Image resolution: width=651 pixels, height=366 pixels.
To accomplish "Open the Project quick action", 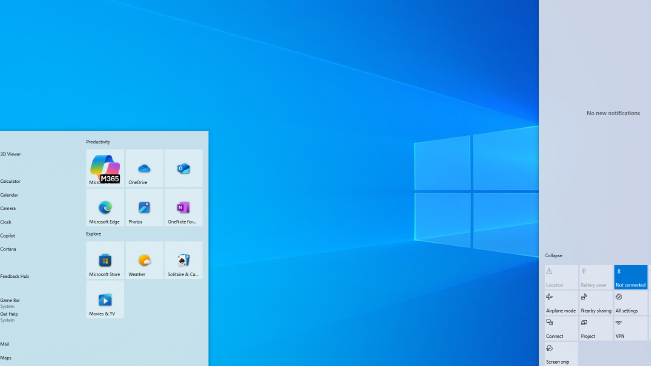I will 596,328.
